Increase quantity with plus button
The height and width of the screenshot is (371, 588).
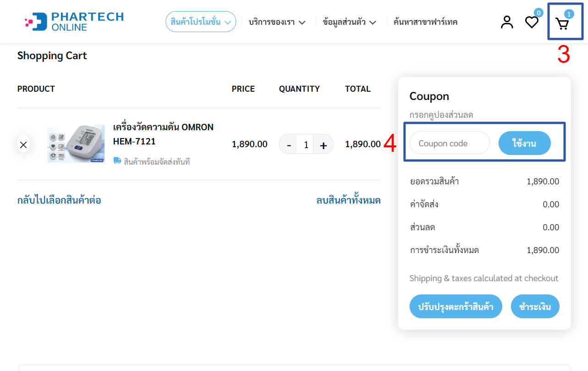pos(323,145)
